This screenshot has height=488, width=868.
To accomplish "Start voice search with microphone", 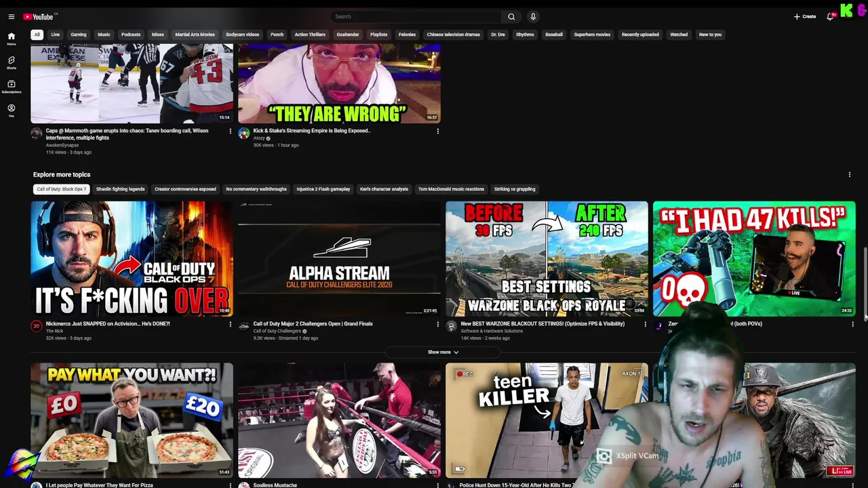I will tap(533, 17).
